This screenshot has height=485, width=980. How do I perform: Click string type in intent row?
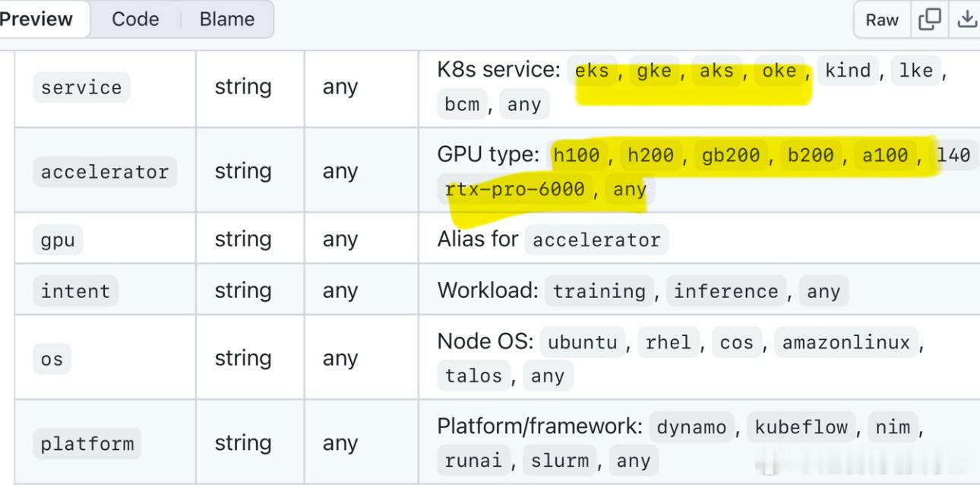[243, 290]
